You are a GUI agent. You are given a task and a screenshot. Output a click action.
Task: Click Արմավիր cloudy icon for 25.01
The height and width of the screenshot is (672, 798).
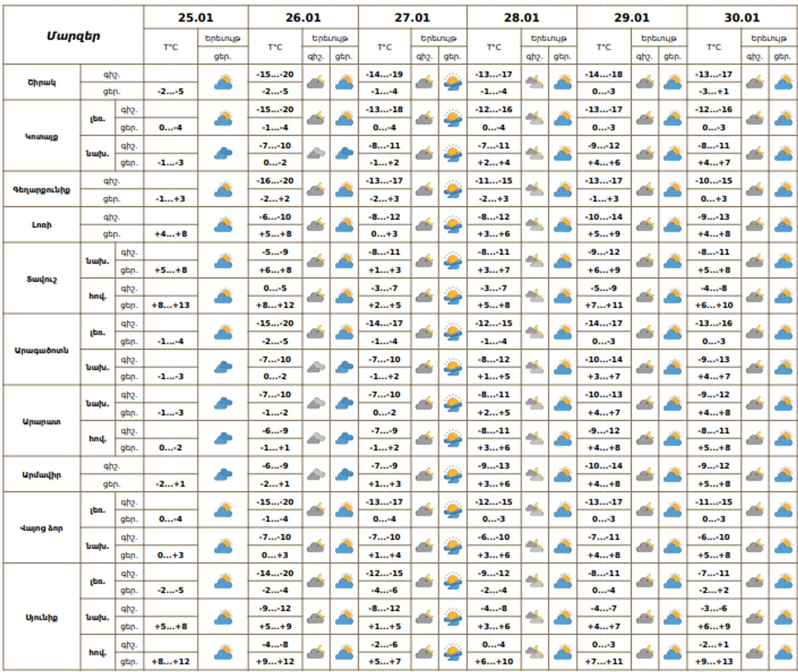223,474
